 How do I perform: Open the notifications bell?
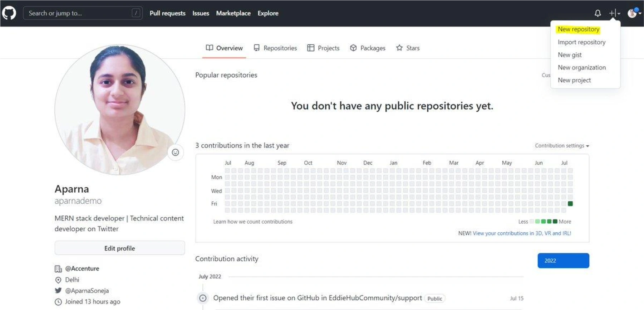click(598, 13)
